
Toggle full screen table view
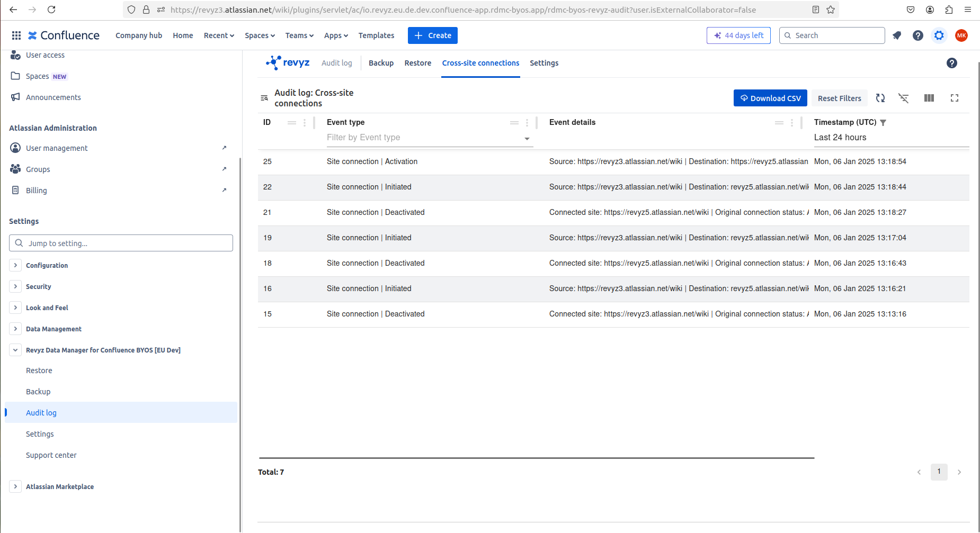(955, 98)
